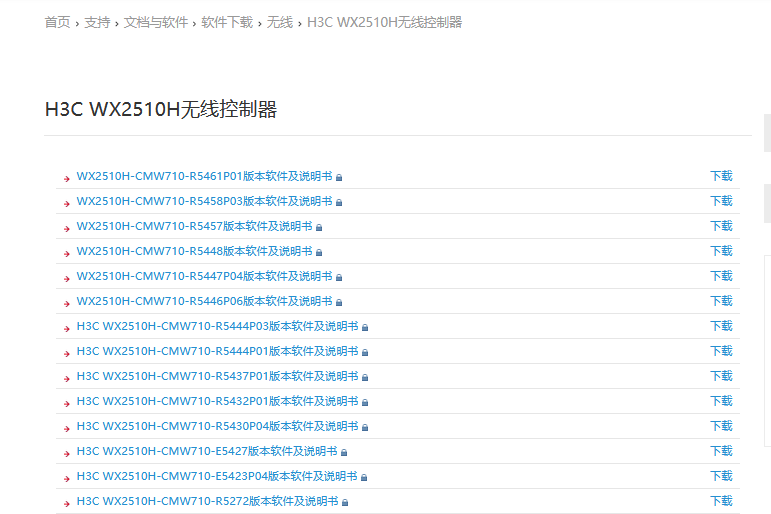Click 下载 for R5448 version
Screen dimensions: 771x514
[x=721, y=251]
